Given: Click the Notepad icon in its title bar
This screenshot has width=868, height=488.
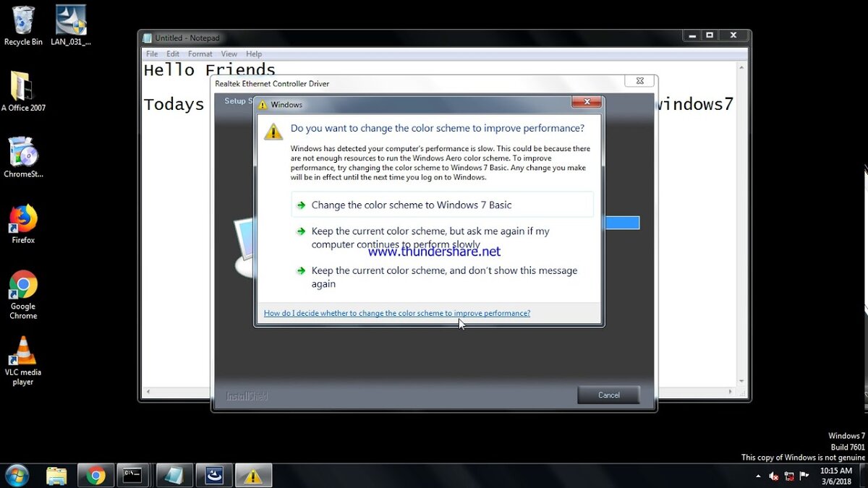Looking at the screenshot, I should pos(148,38).
